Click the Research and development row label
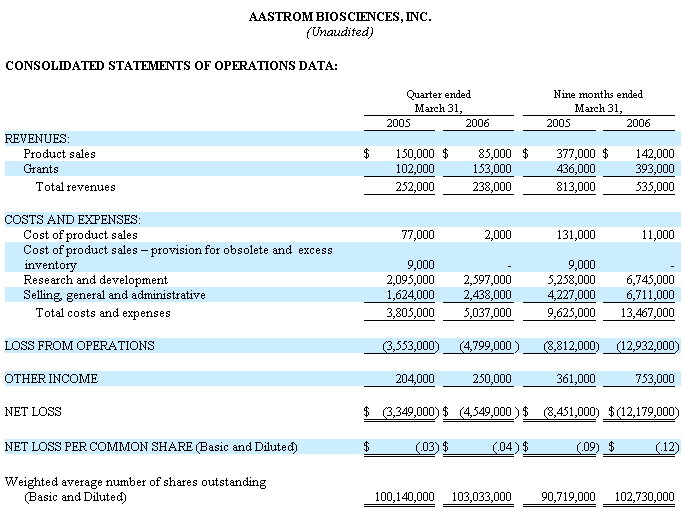This screenshot has height=512, width=683. (95, 280)
